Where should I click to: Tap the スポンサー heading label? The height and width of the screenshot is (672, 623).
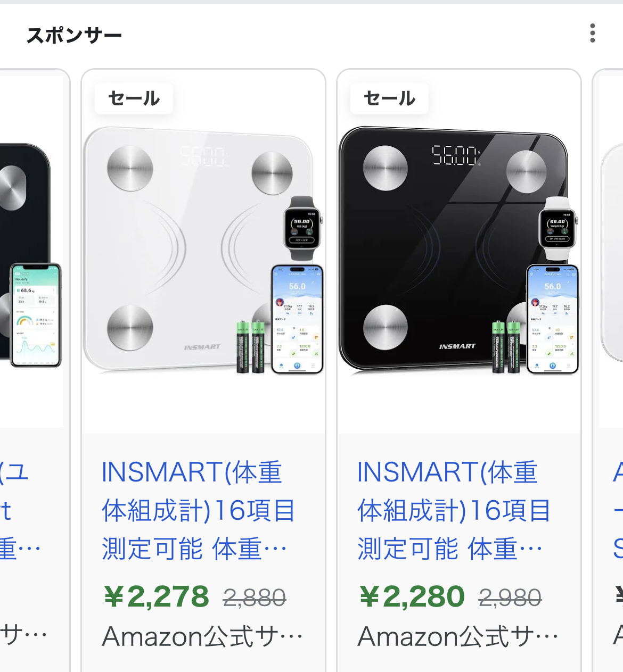74,35
